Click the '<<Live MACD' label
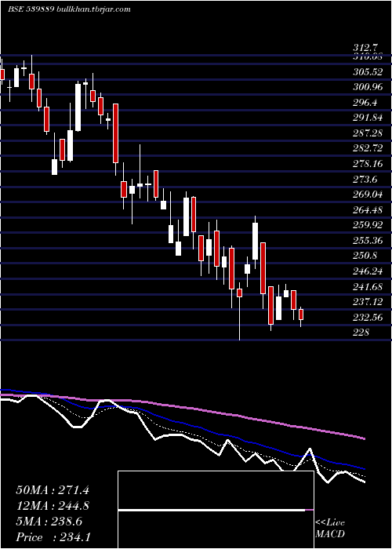Viewport: 392px width, 549px height. (x=330, y=529)
